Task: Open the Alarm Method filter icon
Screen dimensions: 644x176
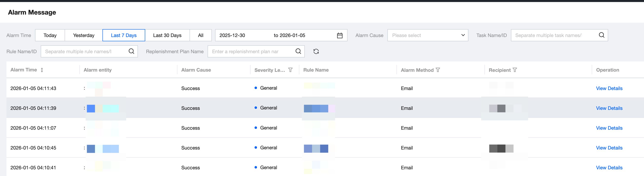Action: point(438,70)
